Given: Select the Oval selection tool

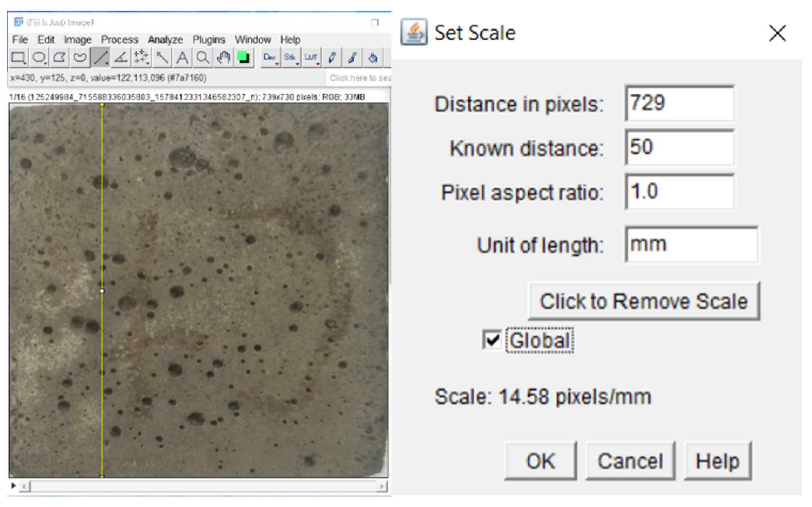Looking at the screenshot, I should pos(39,58).
